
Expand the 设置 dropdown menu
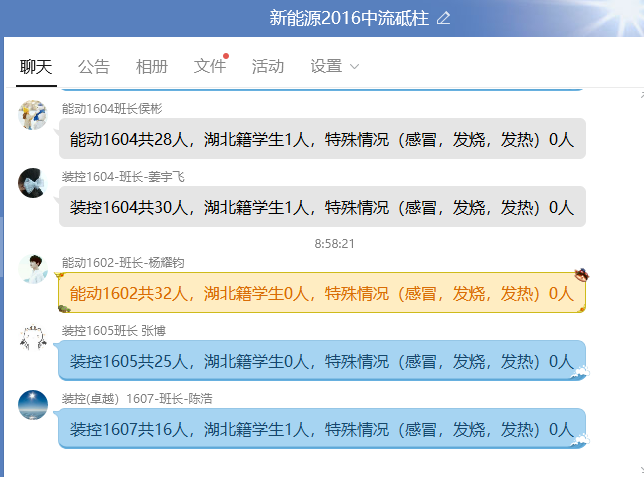(x=334, y=67)
